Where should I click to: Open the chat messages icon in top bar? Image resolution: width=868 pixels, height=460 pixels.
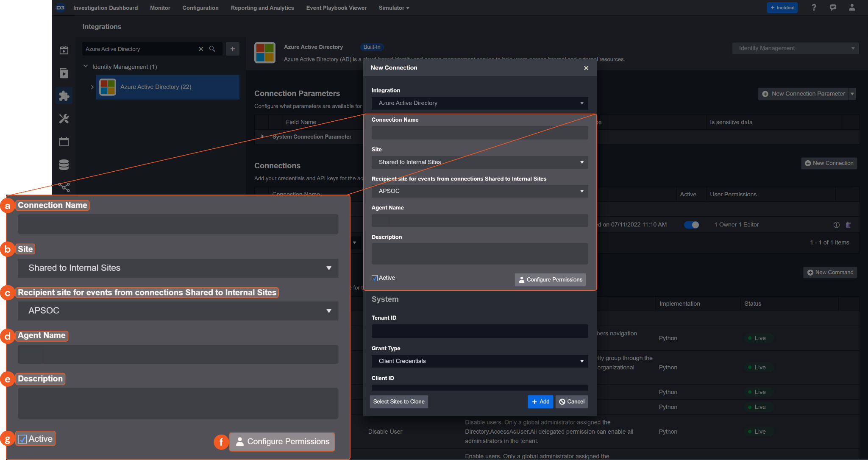pos(833,8)
